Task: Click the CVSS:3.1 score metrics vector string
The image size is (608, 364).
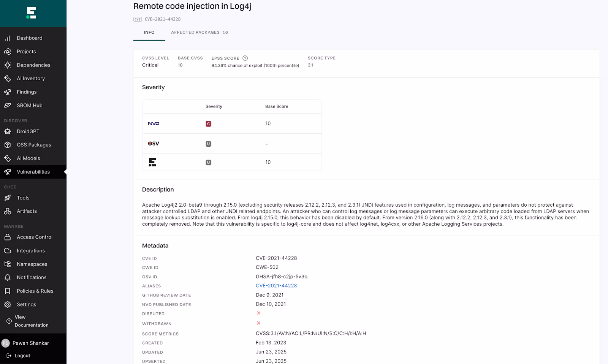Action: click(x=311, y=333)
